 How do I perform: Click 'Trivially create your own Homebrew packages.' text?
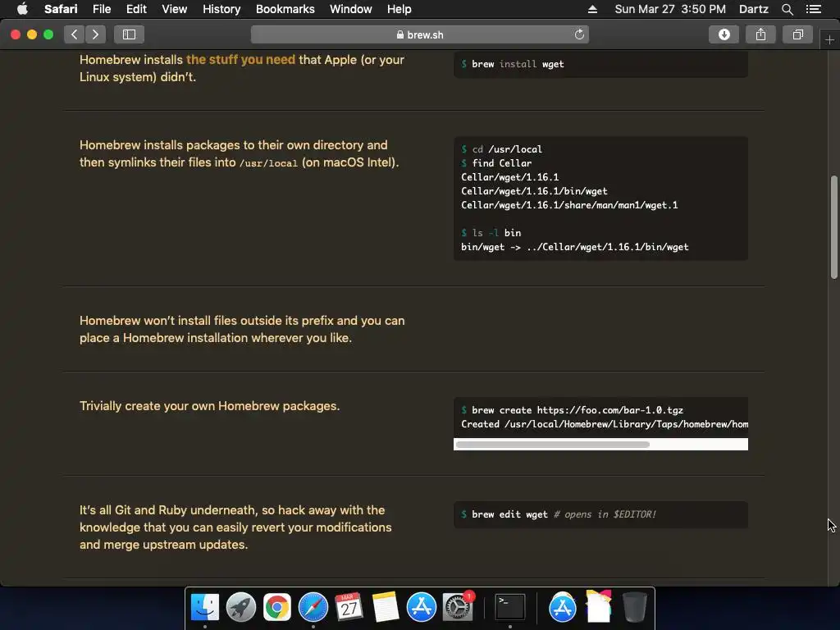pos(209,405)
